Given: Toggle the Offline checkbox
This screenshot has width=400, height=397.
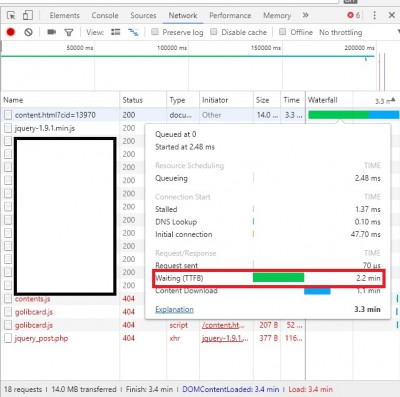Looking at the screenshot, I should 283,32.
